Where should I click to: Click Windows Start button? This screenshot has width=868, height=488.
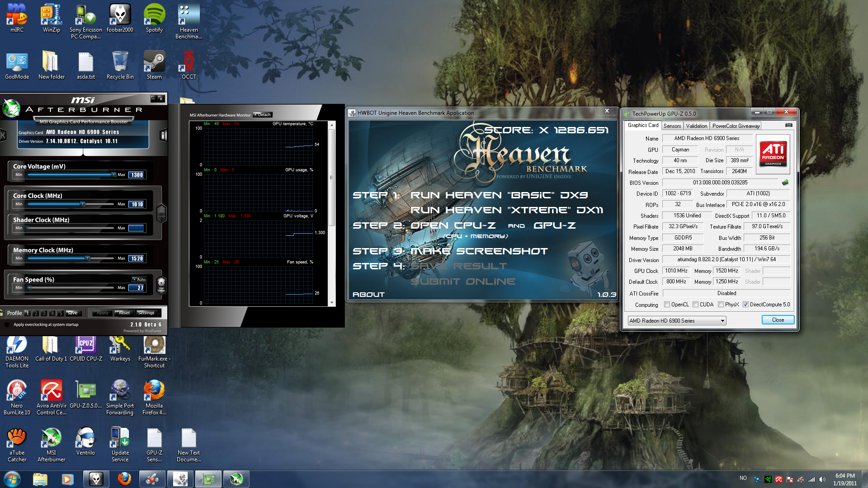(12, 479)
